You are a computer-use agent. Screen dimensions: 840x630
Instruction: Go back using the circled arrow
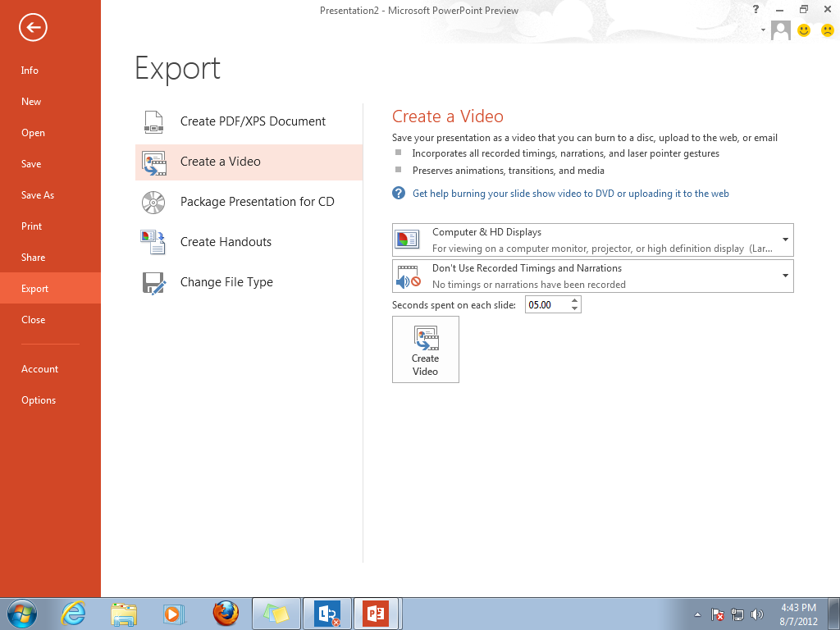33,27
